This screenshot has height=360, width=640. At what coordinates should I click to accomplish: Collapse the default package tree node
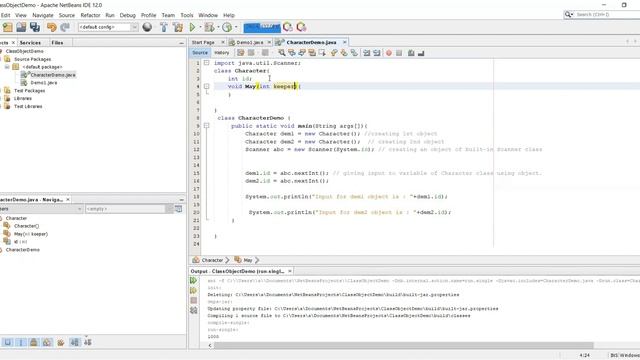(x=7, y=67)
